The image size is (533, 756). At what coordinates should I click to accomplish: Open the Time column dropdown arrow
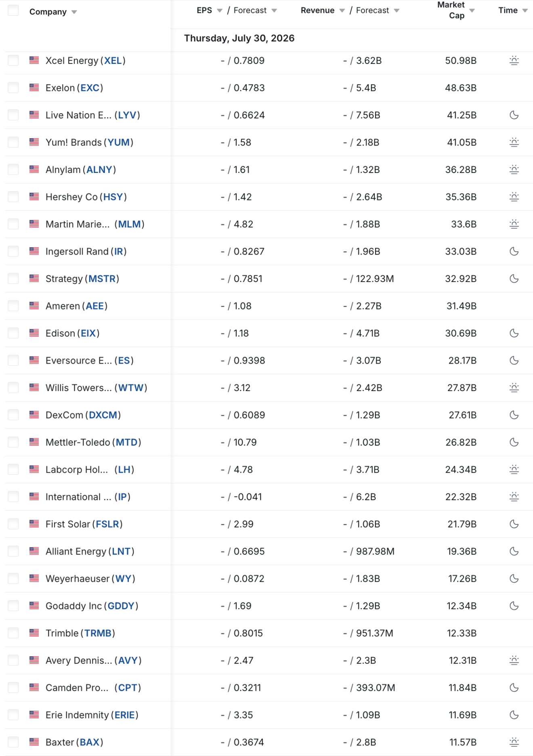(x=525, y=11)
